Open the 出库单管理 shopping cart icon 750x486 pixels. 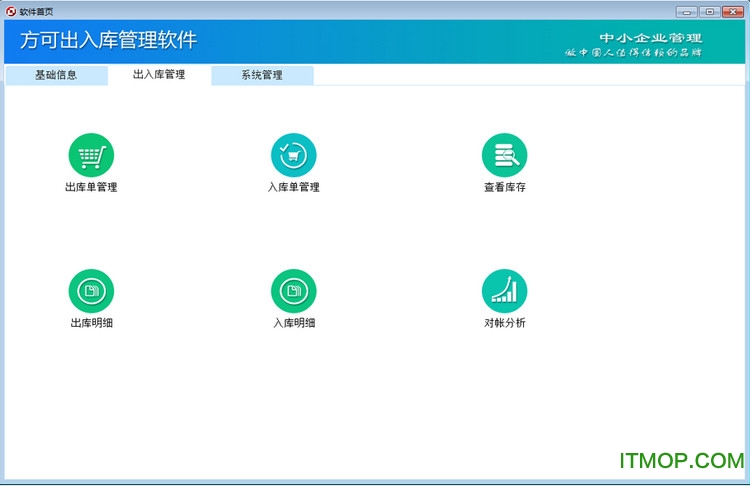click(91, 155)
